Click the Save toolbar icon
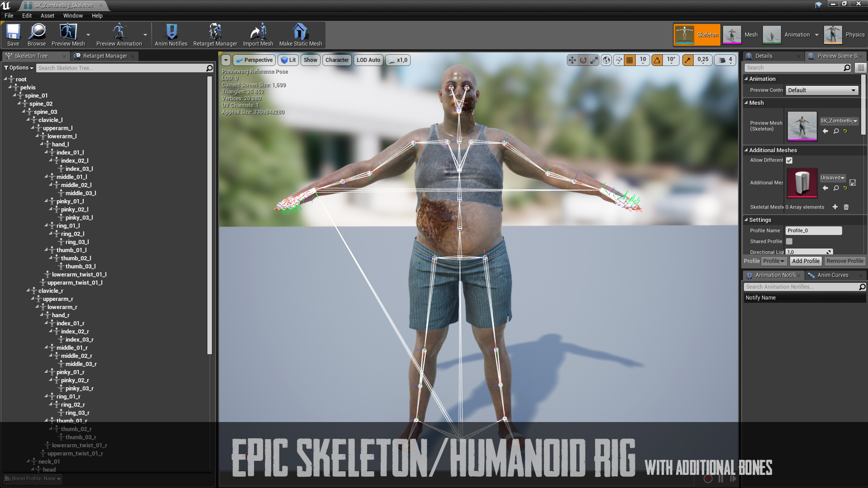This screenshot has height=488, width=868. click(x=13, y=35)
